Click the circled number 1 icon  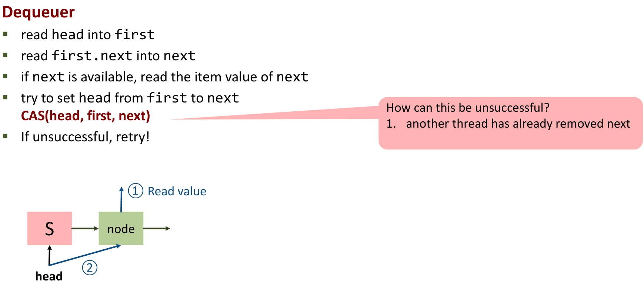(x=136, y=191)
